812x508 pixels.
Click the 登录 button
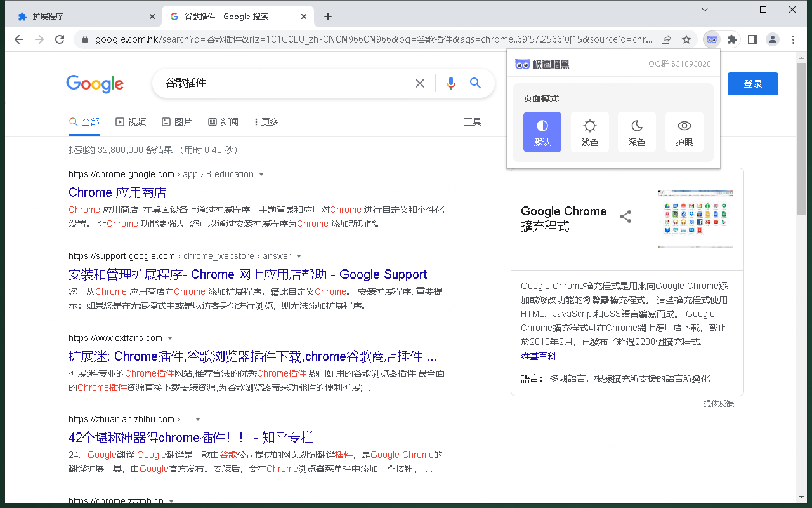click(x=752, y=83)
